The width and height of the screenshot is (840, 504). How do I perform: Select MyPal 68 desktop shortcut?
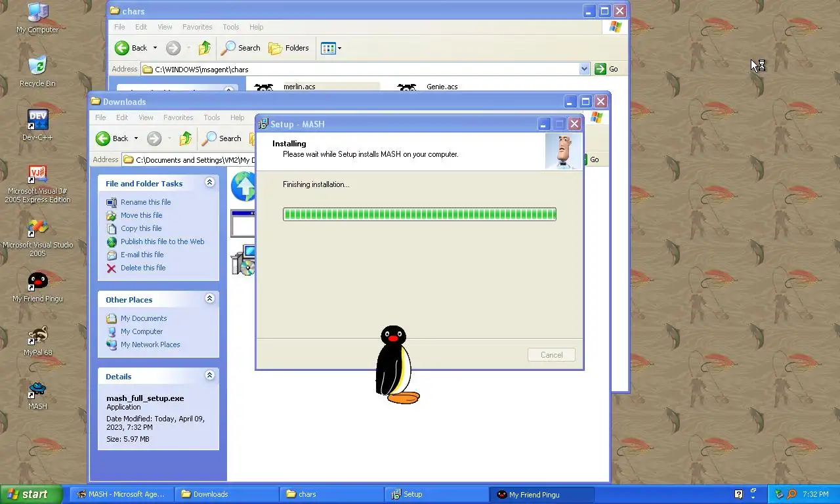point(37,341)
